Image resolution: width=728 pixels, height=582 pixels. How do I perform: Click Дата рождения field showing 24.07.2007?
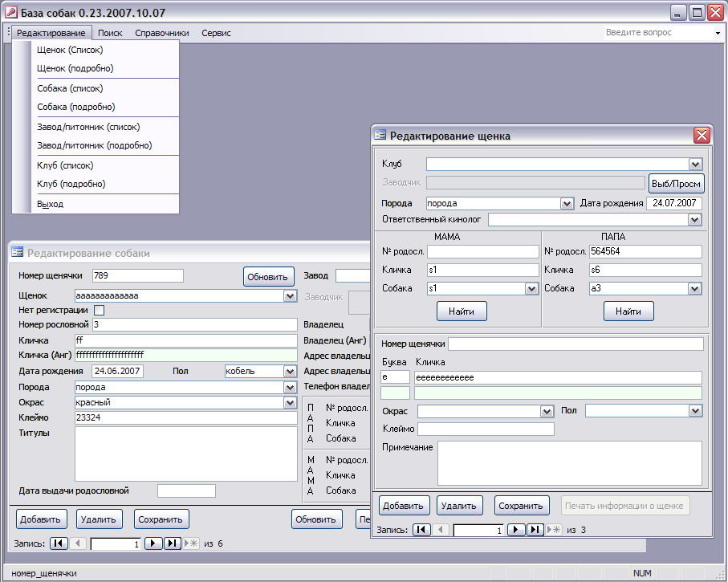673,203
